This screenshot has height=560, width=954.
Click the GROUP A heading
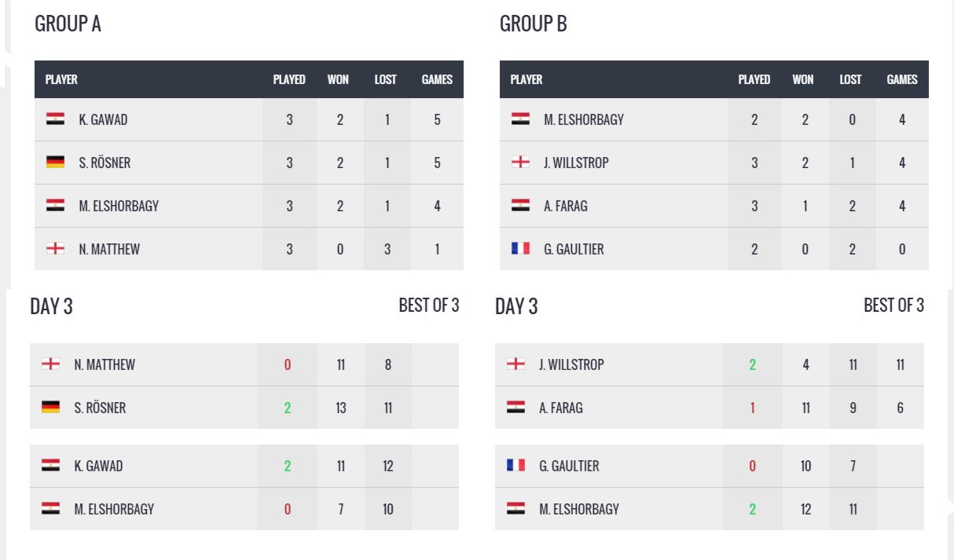coord(68,24)
